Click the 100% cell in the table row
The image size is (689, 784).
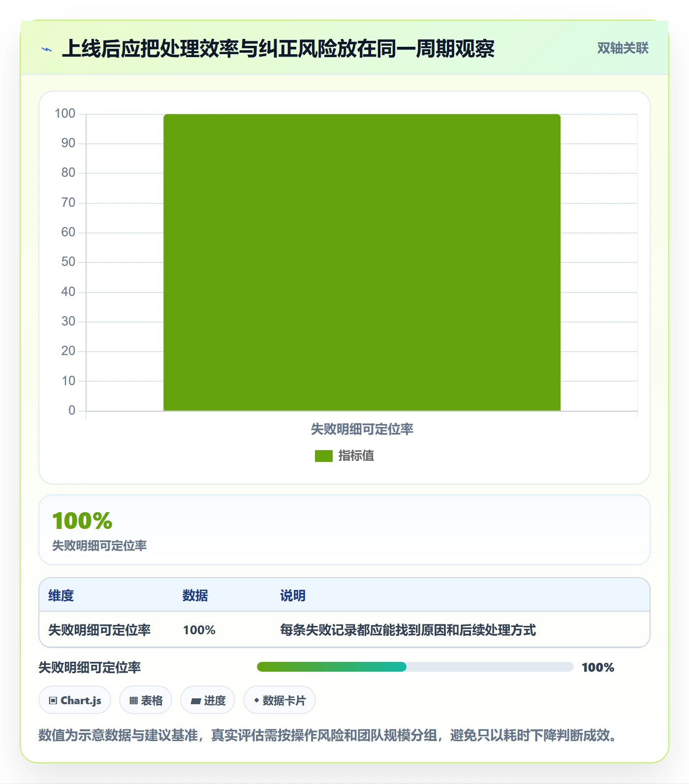point(199,630)
